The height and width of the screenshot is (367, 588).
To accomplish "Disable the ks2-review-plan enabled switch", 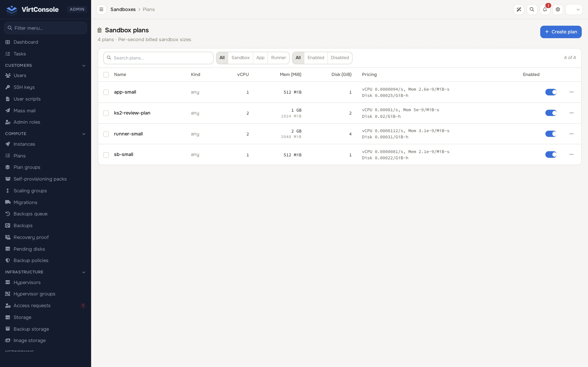I will point(551,113).
